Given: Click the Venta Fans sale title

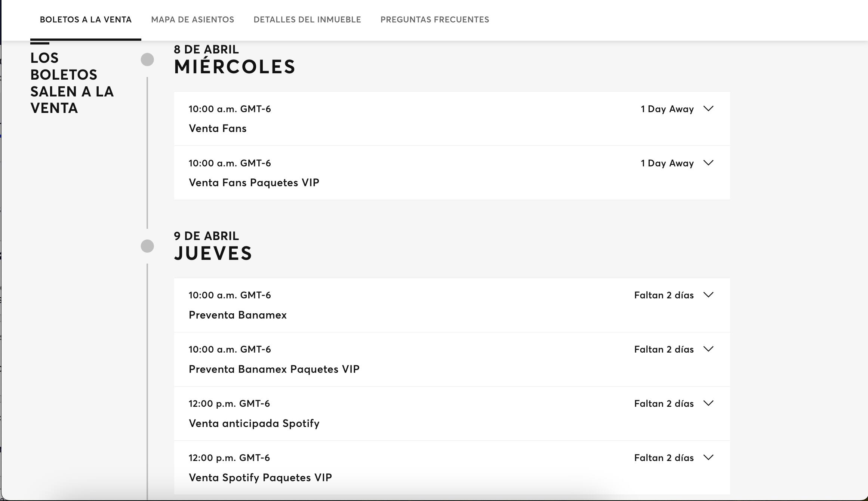Looking at the screenshot, I should pos(218,129).
